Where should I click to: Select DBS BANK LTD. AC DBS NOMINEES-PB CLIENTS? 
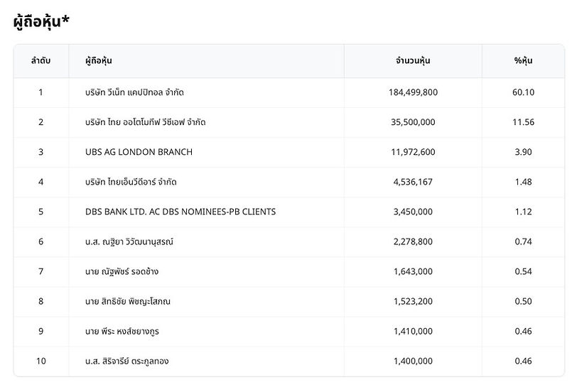tap(180, 212)
